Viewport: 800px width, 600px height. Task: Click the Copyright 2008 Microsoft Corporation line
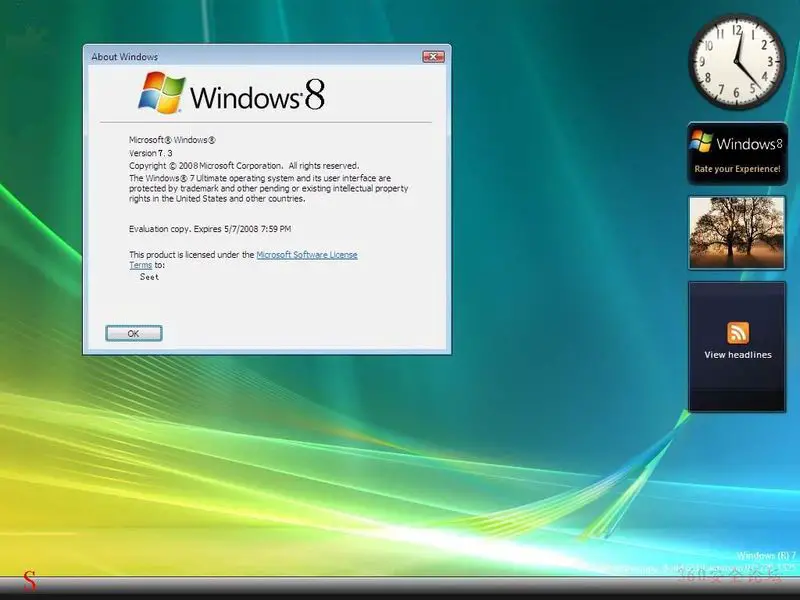tap(244, 166)
